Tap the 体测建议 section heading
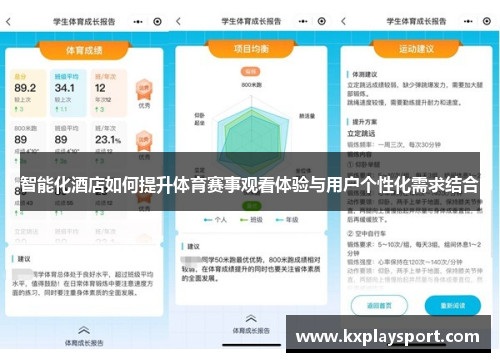The height and width of the screenshot is (362, 500). pos(365,74)
